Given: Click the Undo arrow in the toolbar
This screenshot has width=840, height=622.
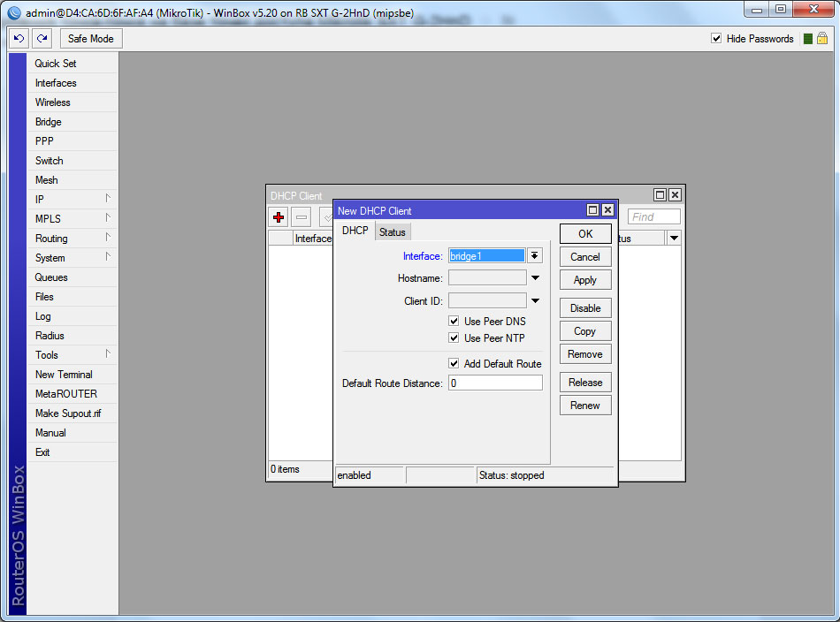Looking at the screenshot, I should click(x=19, y=39).
